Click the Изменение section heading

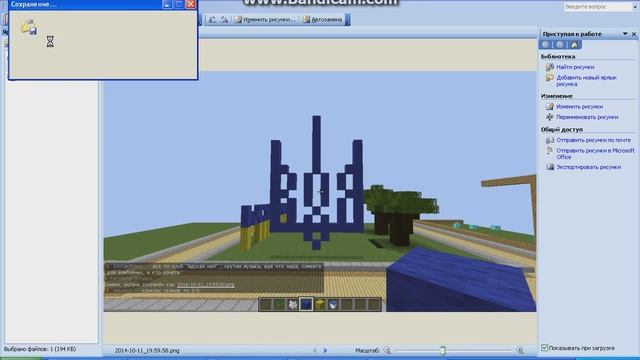[x=557, y=96]
